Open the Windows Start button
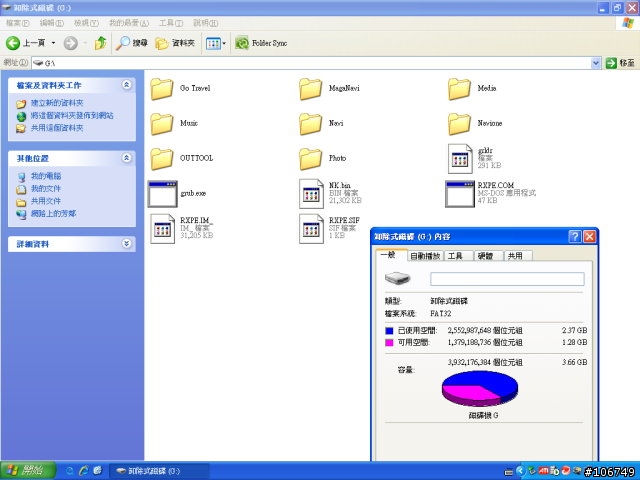 click(28, 471)
